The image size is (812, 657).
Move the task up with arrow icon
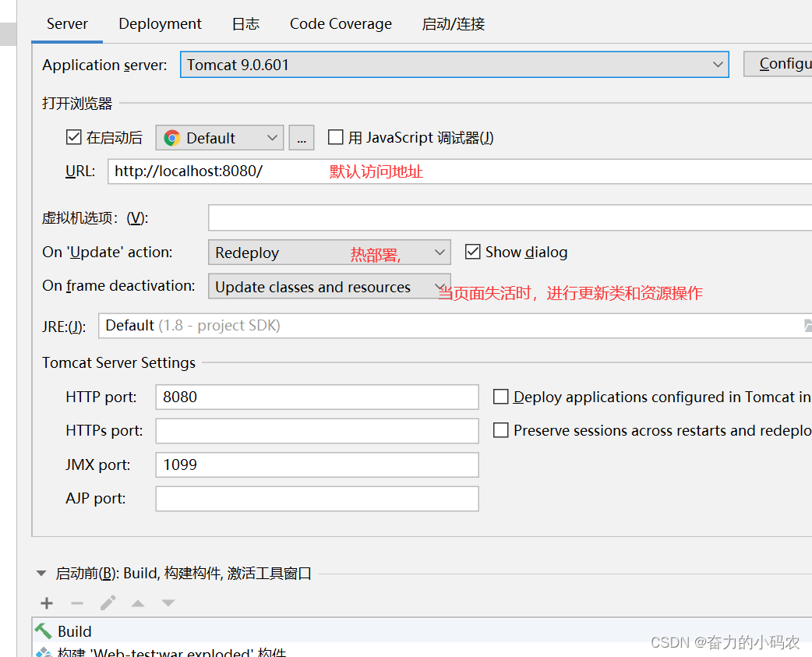point(138,603)
